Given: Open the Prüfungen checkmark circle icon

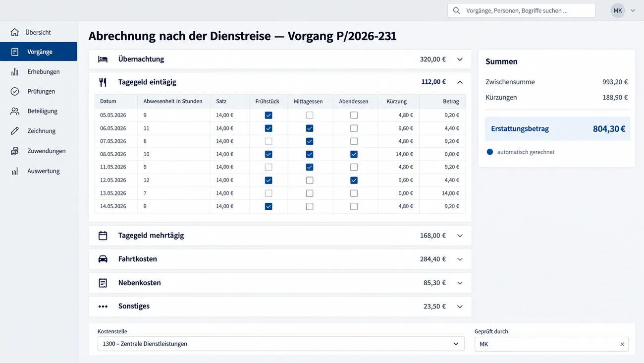Looking at the screenshot, I should pos(15,91).
